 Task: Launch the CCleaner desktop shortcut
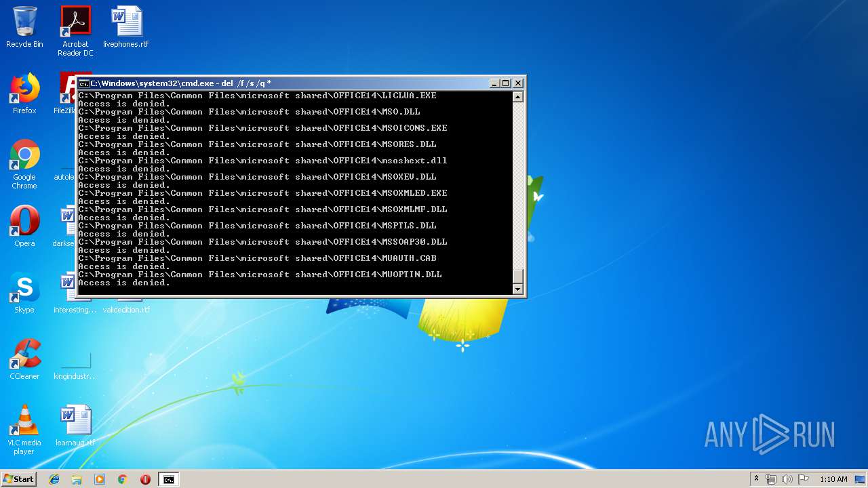click(x=24, y=359)
